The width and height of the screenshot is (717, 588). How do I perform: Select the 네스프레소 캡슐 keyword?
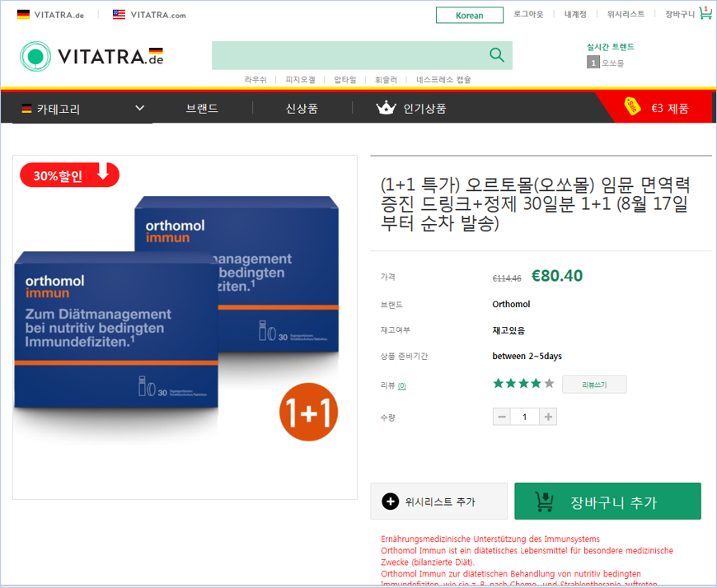click(x=443, y=80)
